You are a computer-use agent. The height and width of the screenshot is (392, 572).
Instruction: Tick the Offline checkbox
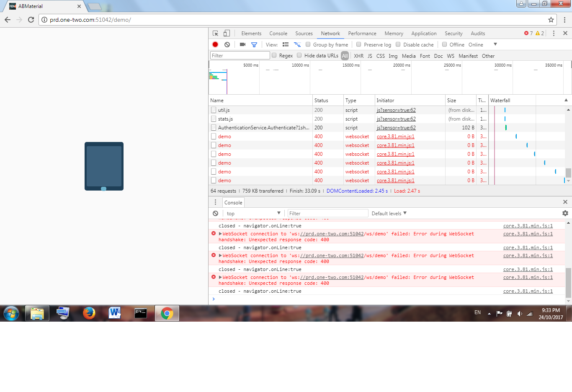click(444, 44)
